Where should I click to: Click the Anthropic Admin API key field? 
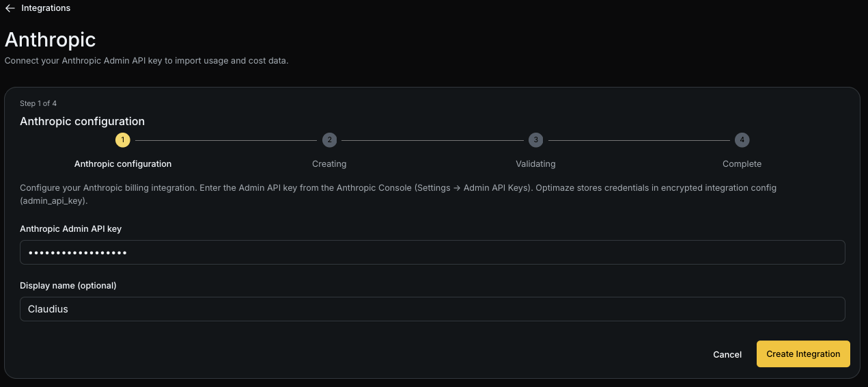432,252
